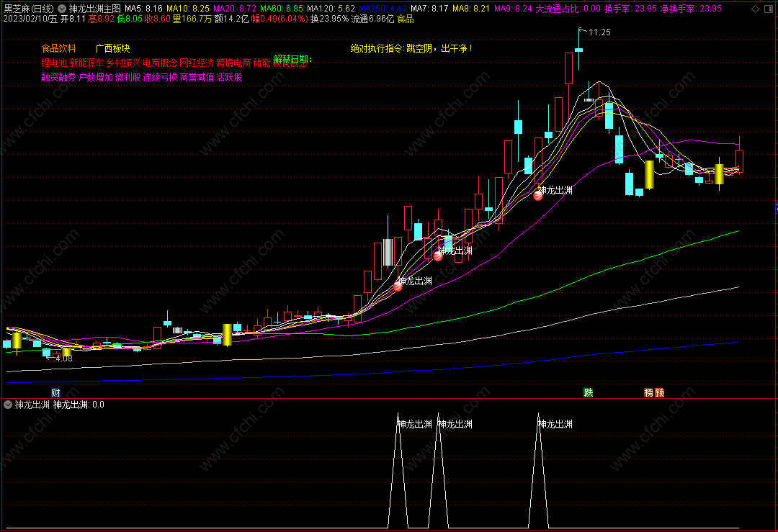This screenshot has height=532, width=778.
Task: Click the 幅0.49(6.04%) change readout
Action: point(280,19)
